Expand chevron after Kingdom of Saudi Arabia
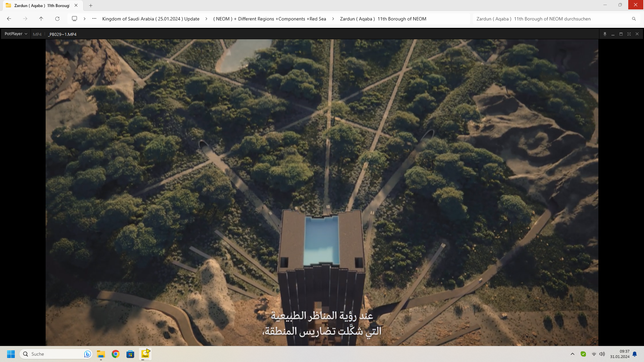Screen dimensions: 644x362 206,19
